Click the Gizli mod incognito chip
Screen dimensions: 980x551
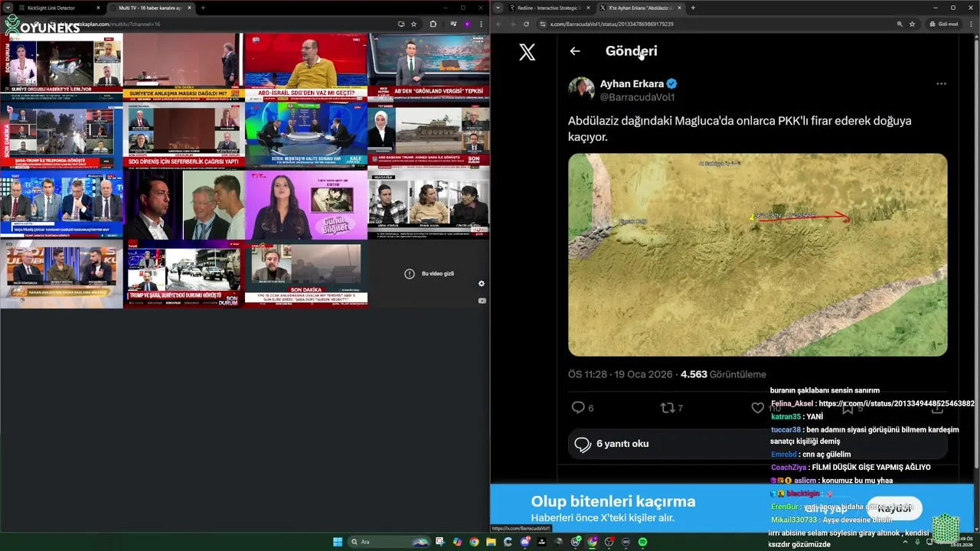[943, 24]
